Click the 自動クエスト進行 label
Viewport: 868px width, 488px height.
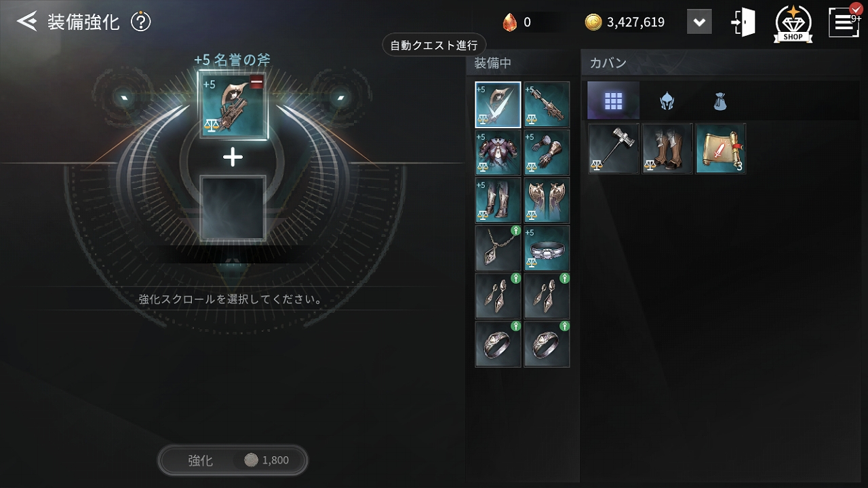pos(434,45)
